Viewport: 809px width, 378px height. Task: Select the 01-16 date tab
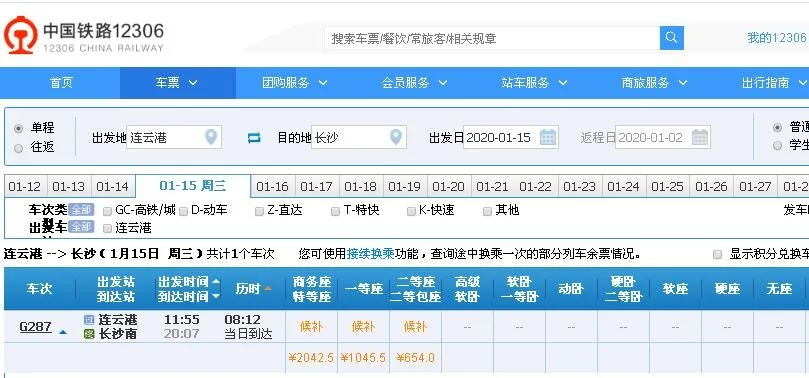pos(272,187)
